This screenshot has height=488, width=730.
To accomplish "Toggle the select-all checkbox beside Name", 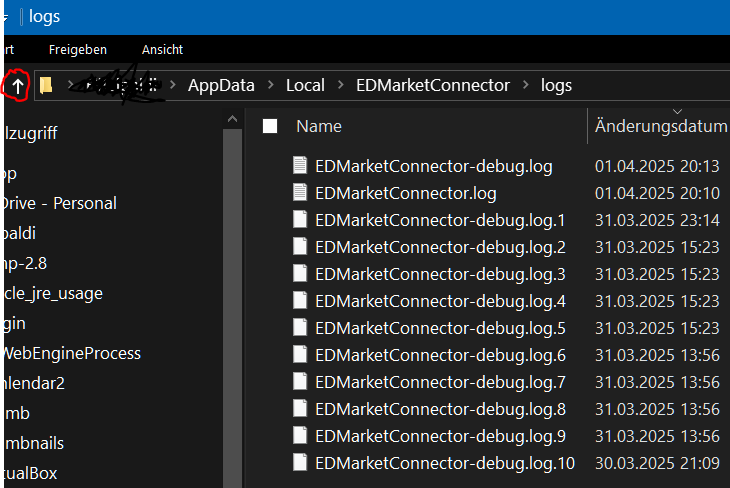I will [270, 126].
